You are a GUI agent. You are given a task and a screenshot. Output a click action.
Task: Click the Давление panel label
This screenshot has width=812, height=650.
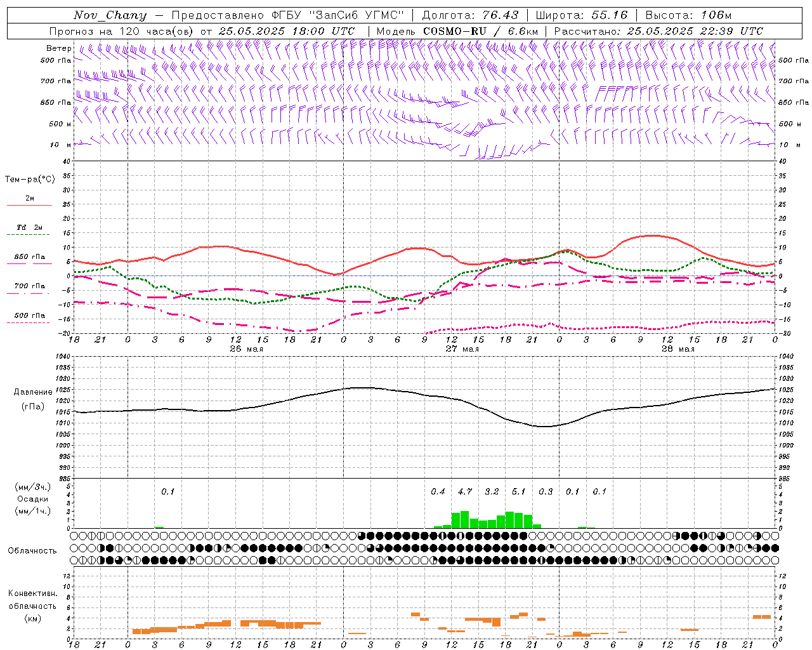pos(33,392)
